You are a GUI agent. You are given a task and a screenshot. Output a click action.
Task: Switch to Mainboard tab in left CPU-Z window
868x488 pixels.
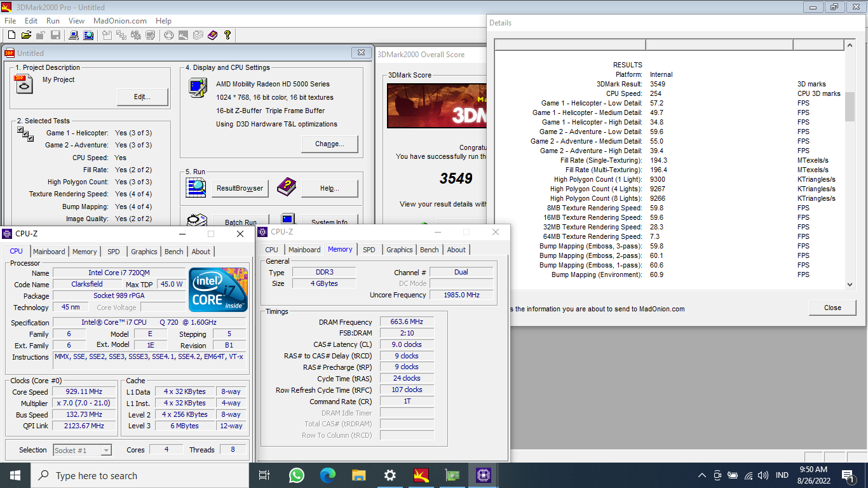coord(49,252)
